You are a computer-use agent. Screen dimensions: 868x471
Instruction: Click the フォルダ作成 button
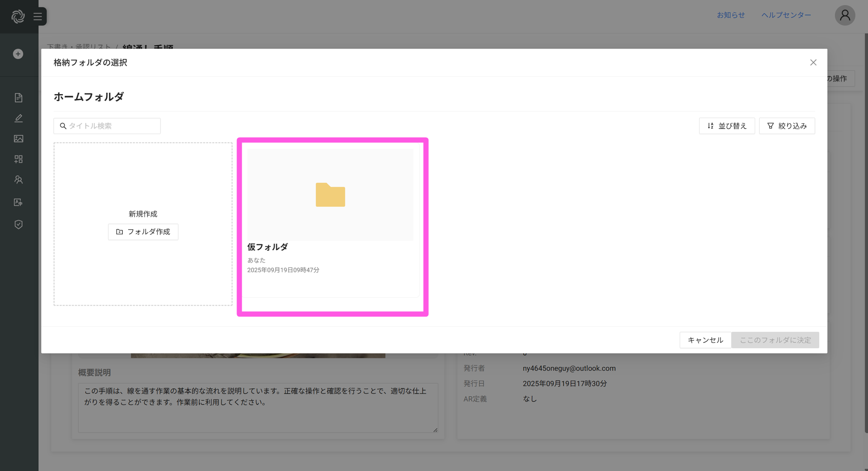point(143,232)
